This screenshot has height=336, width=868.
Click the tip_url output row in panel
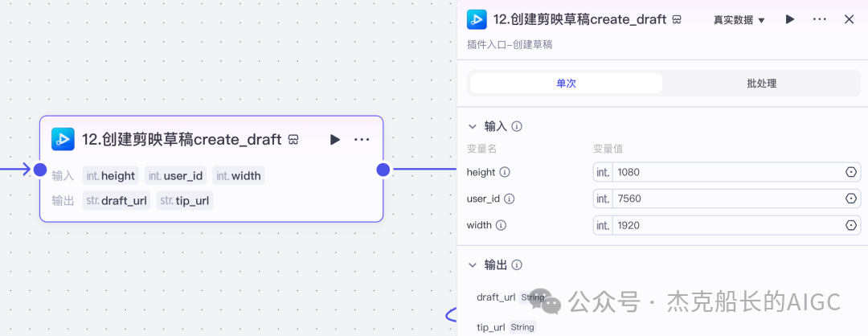[506, 327]
